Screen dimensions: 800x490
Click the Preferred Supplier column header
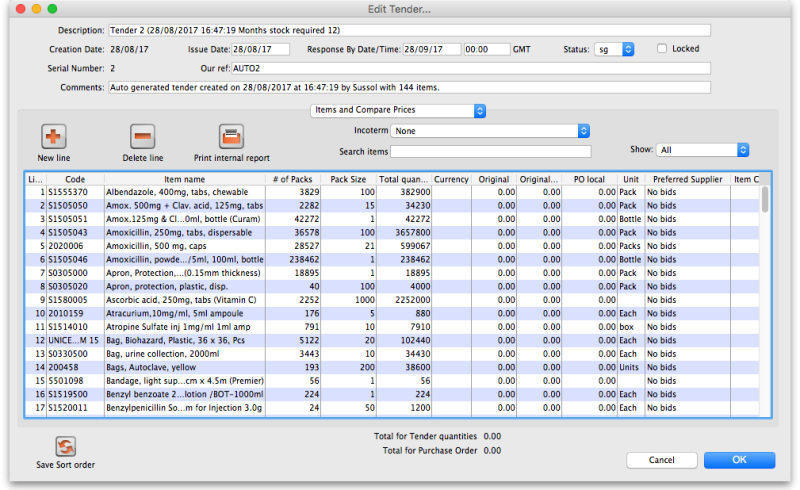[x=686, y=179]
